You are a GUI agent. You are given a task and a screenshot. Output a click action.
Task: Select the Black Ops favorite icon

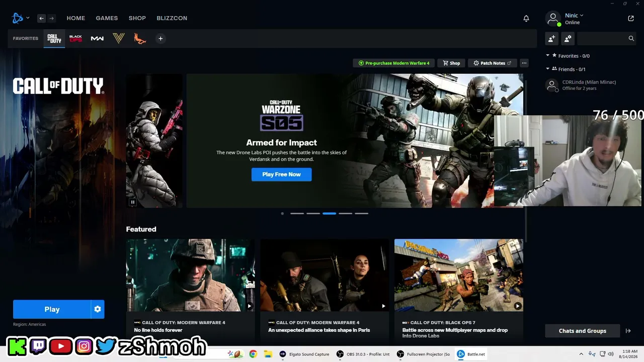[x=75, y=38]
